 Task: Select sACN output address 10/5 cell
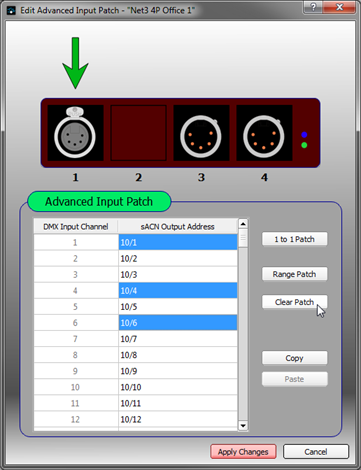tap(178, 307)
